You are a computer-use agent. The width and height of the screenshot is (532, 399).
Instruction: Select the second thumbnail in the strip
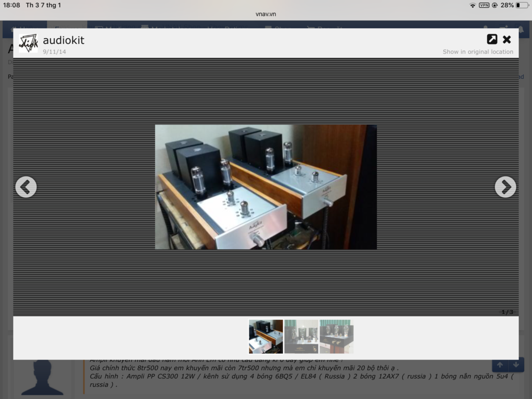(x=301, y=336)
